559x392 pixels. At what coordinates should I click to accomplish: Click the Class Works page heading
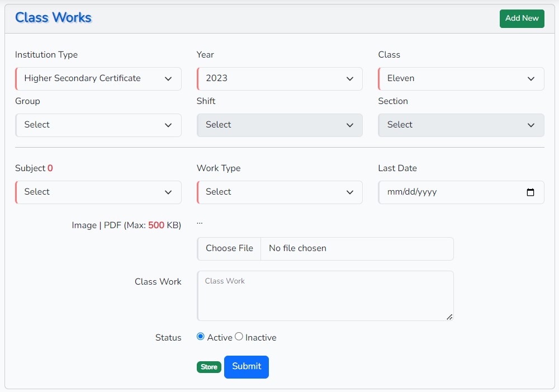pos(53,18)
